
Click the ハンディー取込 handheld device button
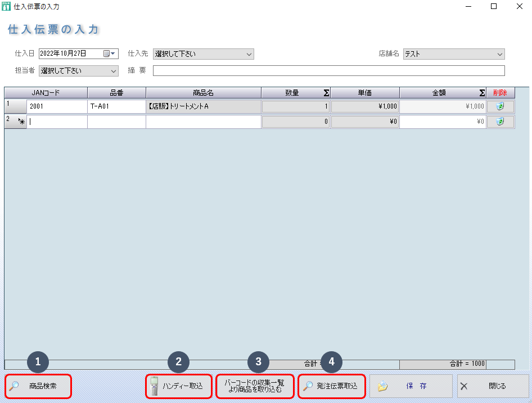click(x=179, y=387)
